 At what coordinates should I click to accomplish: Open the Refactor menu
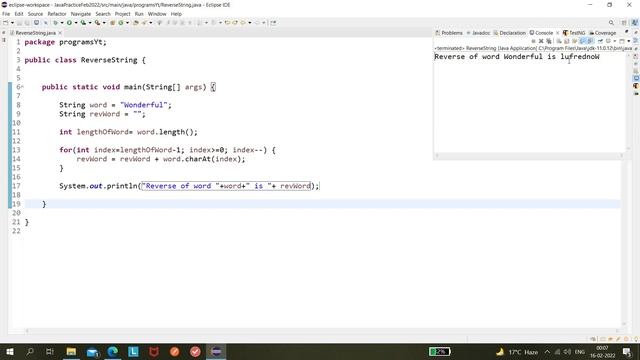pos(57,14)
